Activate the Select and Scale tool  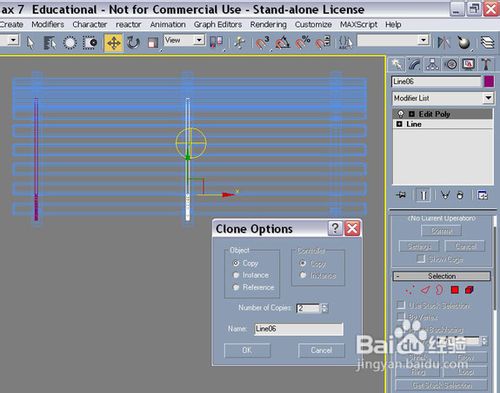153,43
